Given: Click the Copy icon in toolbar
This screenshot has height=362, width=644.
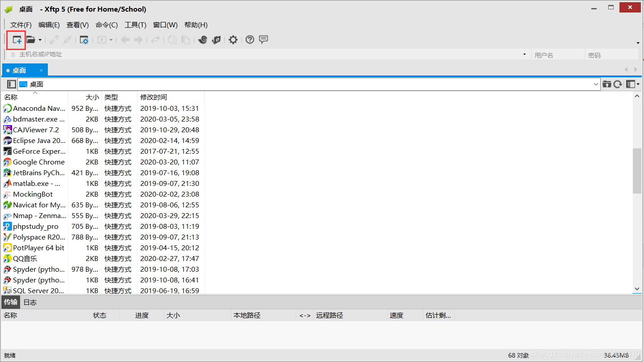Looking at the screenshot, I should [172, 40].
